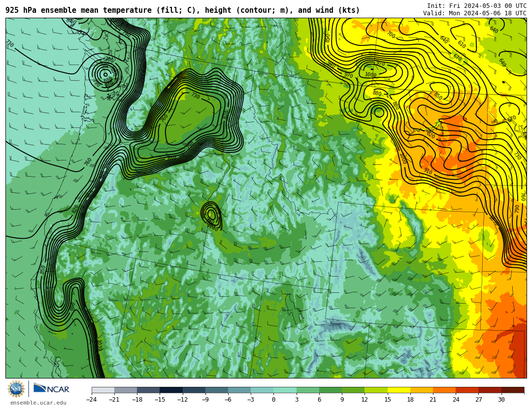This screenshot has width=532, height=409.
Task: Select the map title starting '925 hPa ensemble mean'
Action: click(x=183, y=10)
